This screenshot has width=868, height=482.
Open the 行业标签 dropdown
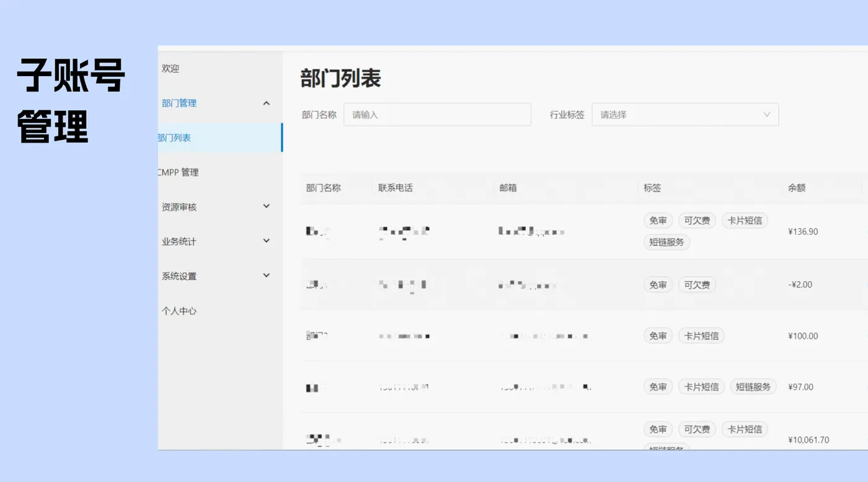tap(685, 115)
